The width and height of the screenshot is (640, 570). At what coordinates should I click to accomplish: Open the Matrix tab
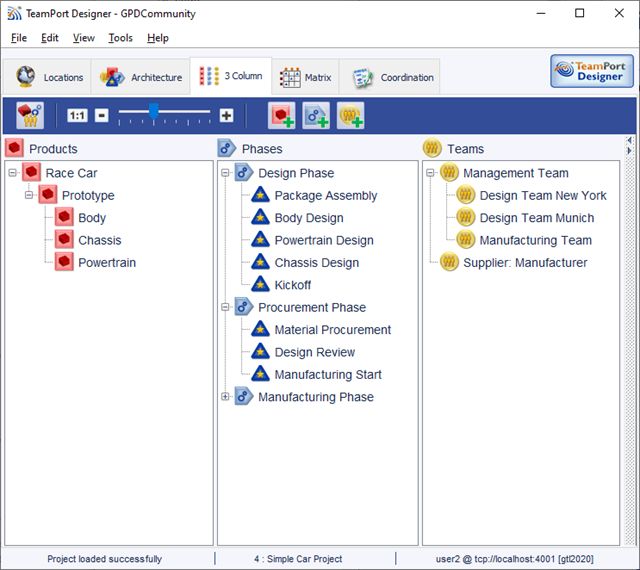tap(305, 77)
